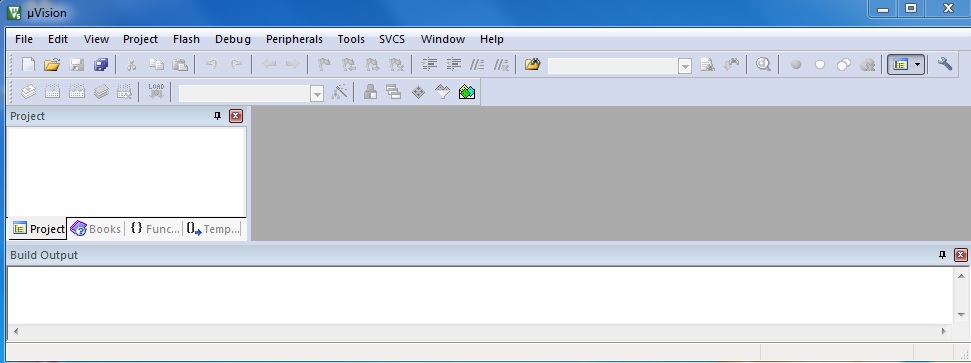971x363 pixels.
Task: Click the Find document icon
Action: 707,64
